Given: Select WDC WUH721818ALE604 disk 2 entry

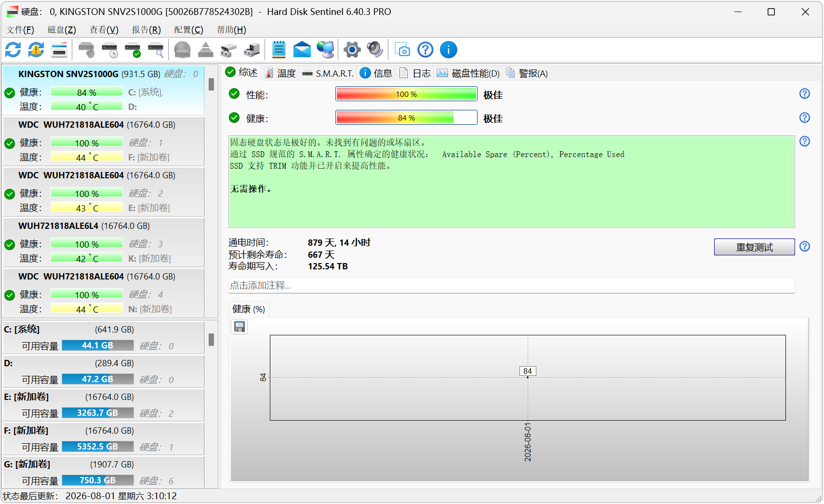Looking at the screenshot, I should [x=104, y=192].
